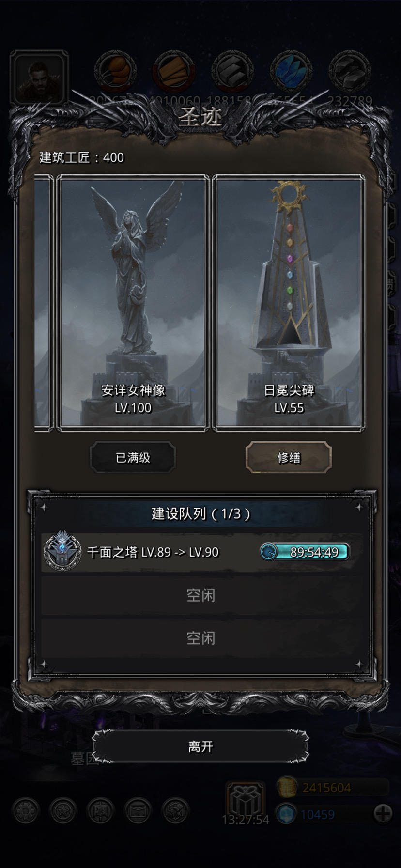Open the player avatar portrait
Viewport: 401px width, 868px height.
(39, 78)
